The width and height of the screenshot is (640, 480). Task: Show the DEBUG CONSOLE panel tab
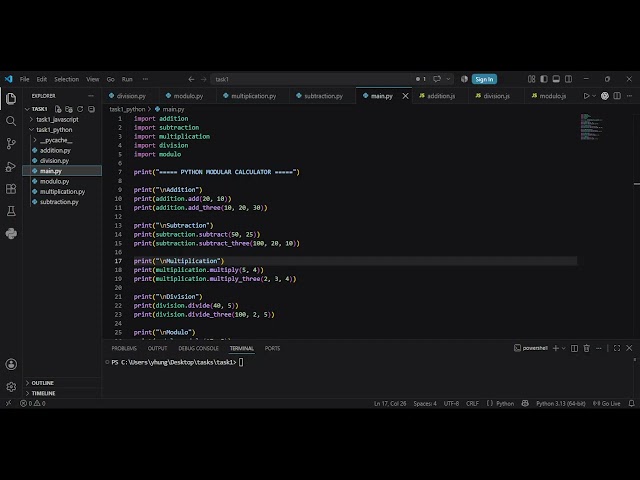coord(198,348)
